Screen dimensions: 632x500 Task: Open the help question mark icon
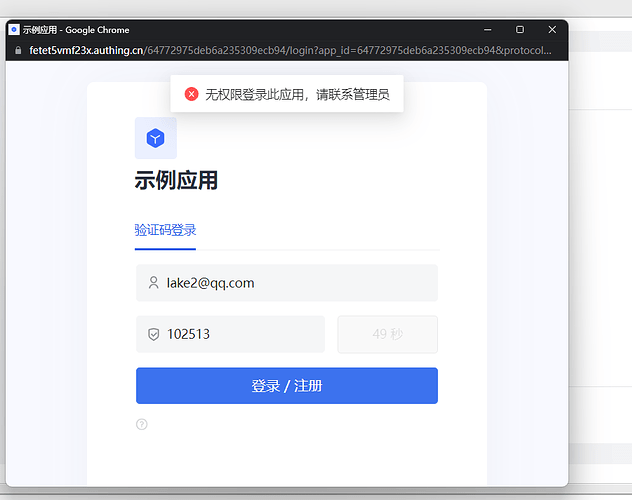142,424
